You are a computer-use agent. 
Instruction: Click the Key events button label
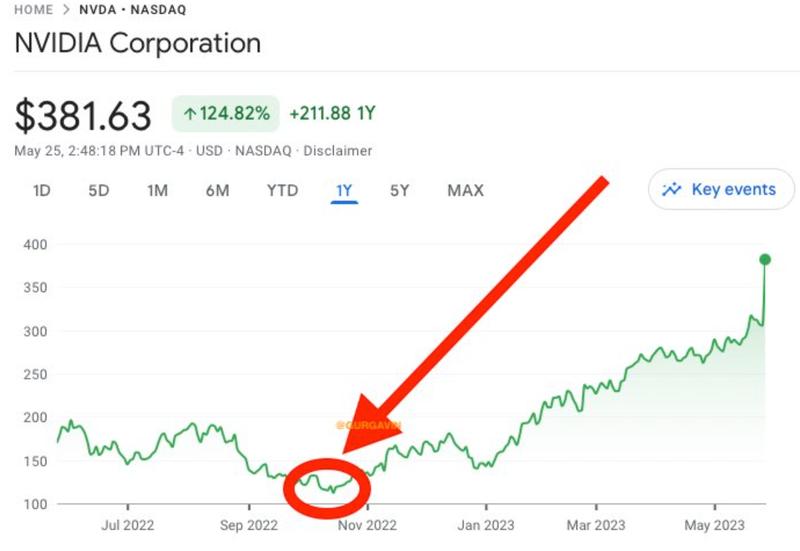coord(733,189)
